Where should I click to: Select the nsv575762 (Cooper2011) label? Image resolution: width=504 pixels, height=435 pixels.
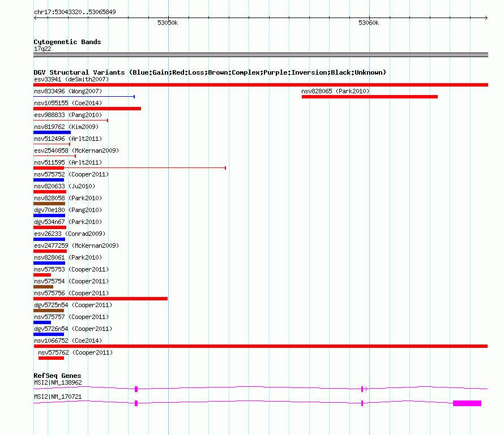[75, 352]
